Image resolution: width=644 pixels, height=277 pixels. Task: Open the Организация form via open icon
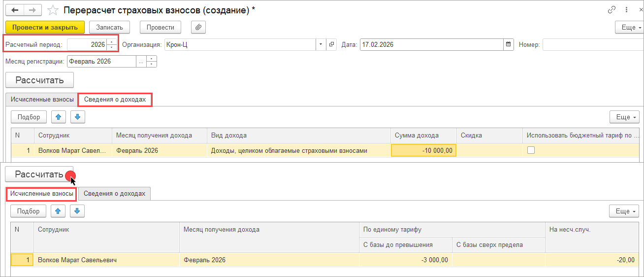click(x=331, y=44)
